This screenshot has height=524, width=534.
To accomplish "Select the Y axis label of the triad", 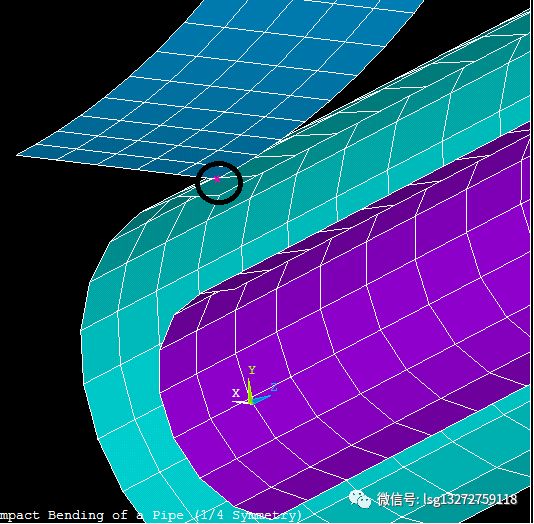I will (252, 370).
